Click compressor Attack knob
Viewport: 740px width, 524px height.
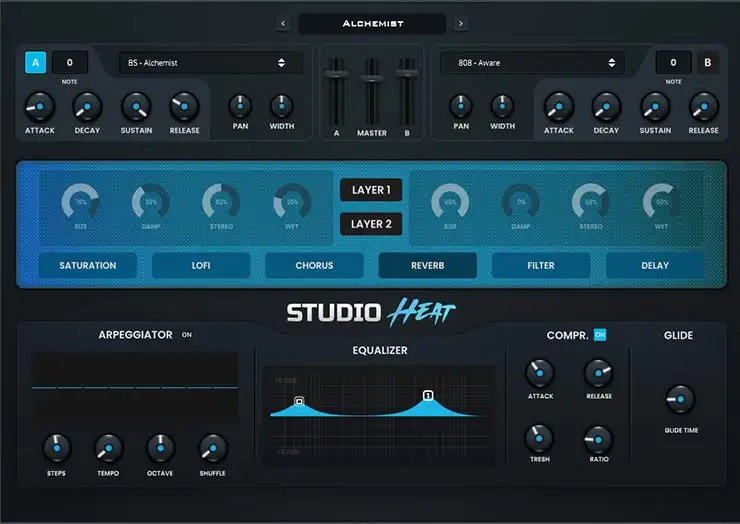539,373
